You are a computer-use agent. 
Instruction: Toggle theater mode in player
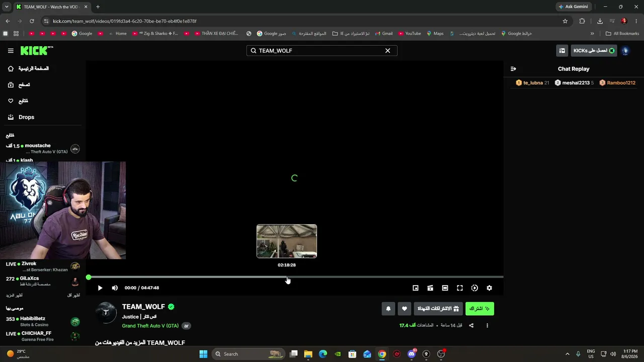(x=445, y=288)
